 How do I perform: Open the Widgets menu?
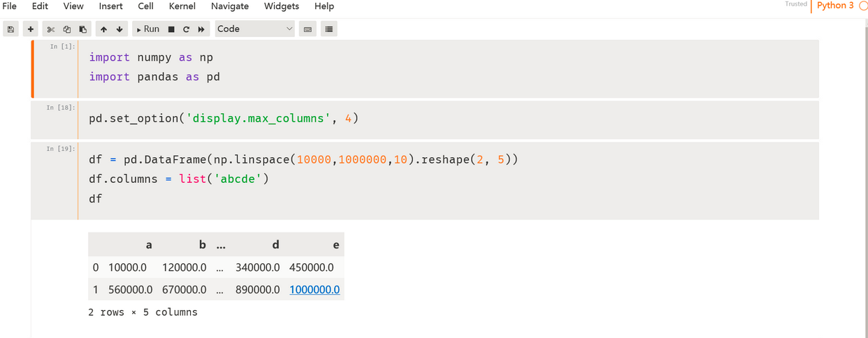281,6
